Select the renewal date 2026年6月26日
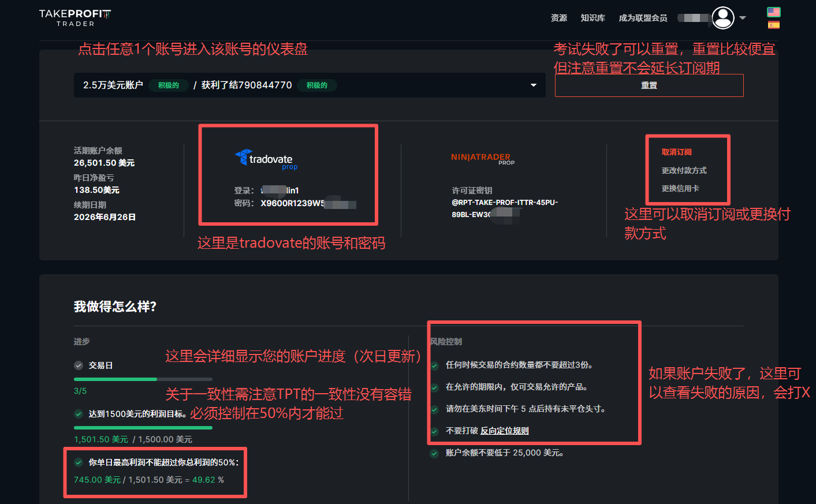The width and height of the screenshot is (816, 504). point(105,217)
